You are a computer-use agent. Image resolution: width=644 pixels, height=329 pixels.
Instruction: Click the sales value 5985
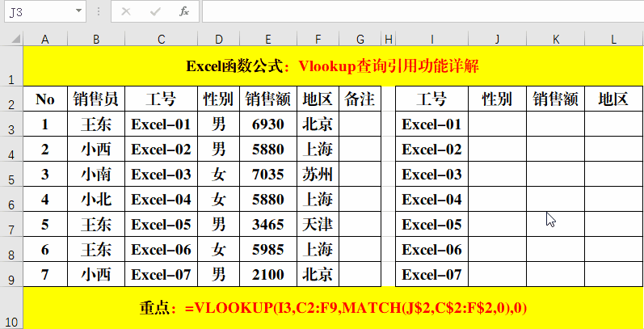268,249
